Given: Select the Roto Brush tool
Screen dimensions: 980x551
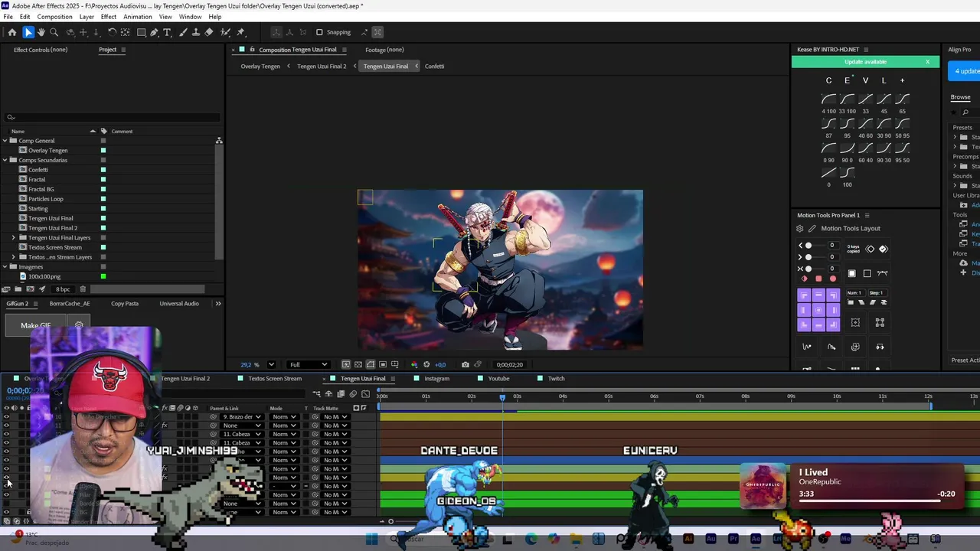Looking at the screenshot, I should point(225,32).
